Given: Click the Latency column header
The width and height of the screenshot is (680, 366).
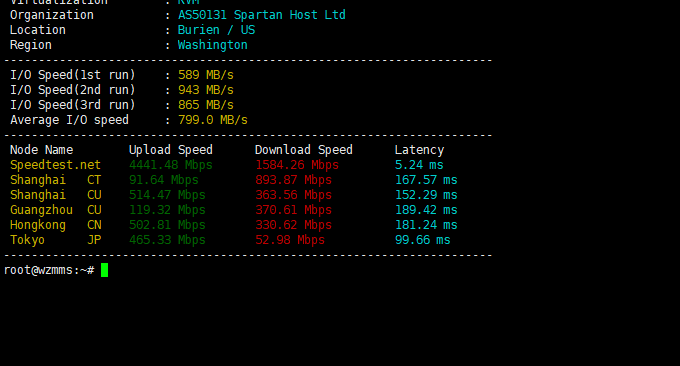Looking at the screenshot, I should tap(419, 150).
